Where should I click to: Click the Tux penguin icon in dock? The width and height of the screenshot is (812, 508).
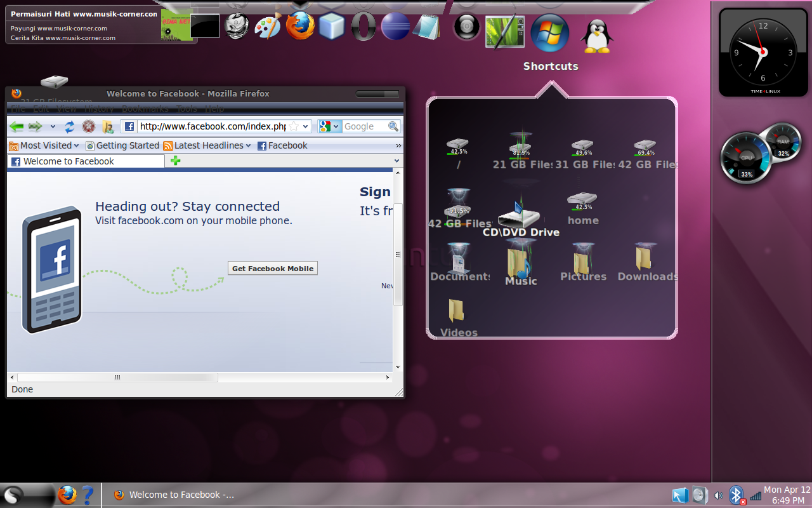click(x=596, y=36)
